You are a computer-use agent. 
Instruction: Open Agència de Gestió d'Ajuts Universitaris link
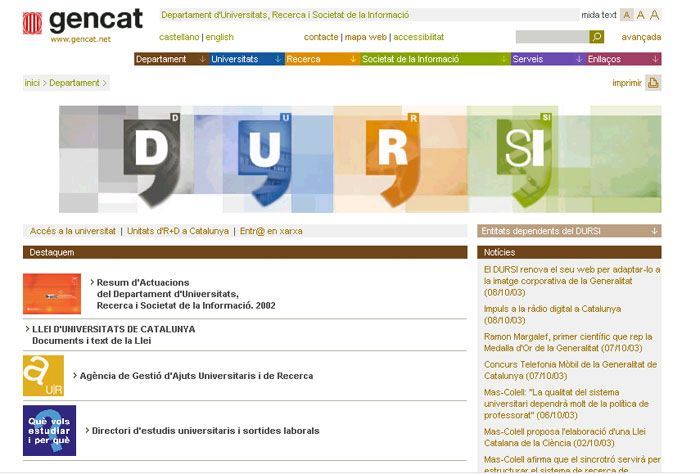(196, 376)
